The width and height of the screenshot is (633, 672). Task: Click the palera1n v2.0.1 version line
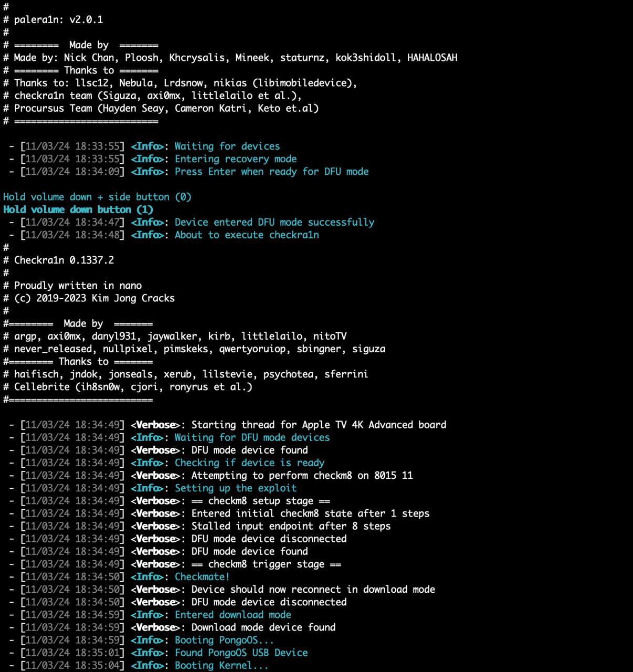point(58,20)
